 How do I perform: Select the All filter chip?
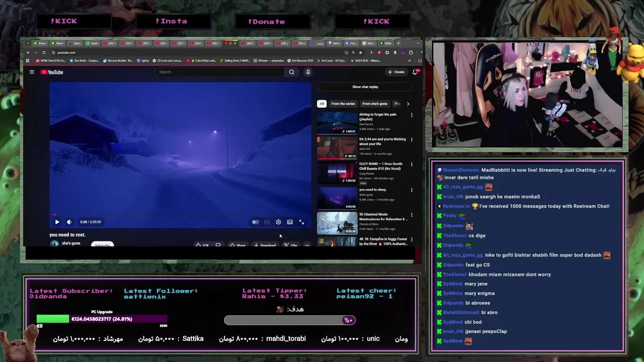(321, 104)
